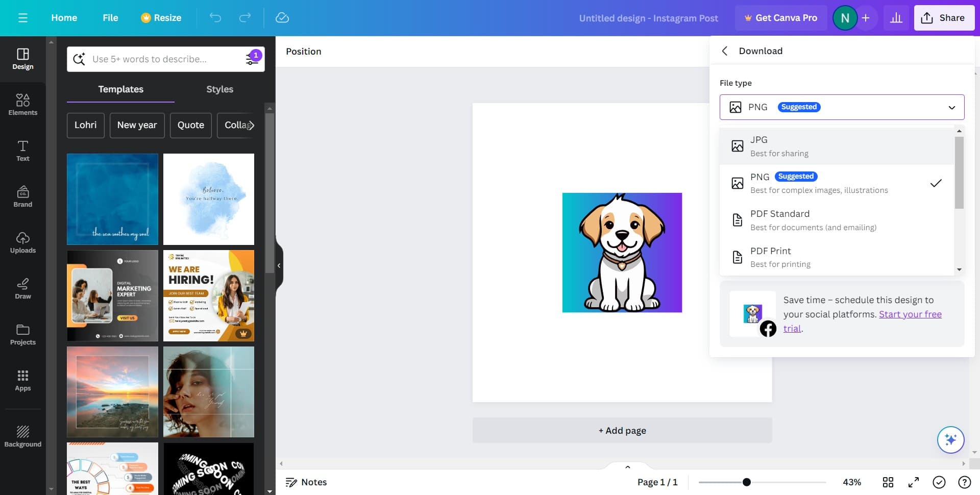Open the Elements panel in sidebar
The image size is (980, 495).
point(22,105)
